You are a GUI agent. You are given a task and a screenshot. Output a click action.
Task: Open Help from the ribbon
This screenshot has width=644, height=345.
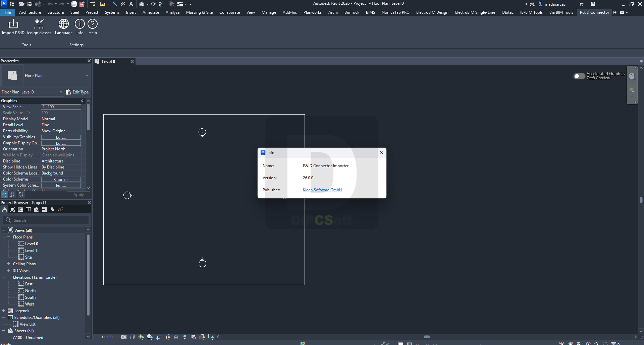click(x=93, y=27)
